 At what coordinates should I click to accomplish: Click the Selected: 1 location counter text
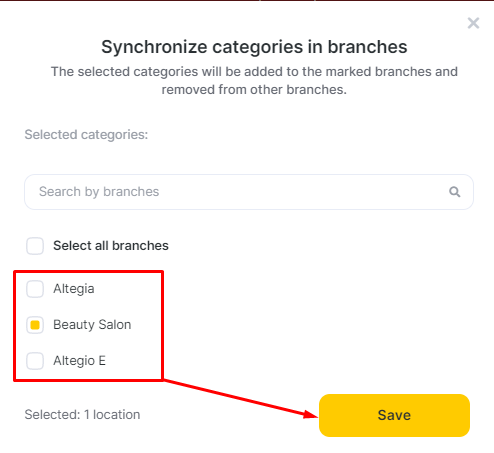tap(82, 415)
